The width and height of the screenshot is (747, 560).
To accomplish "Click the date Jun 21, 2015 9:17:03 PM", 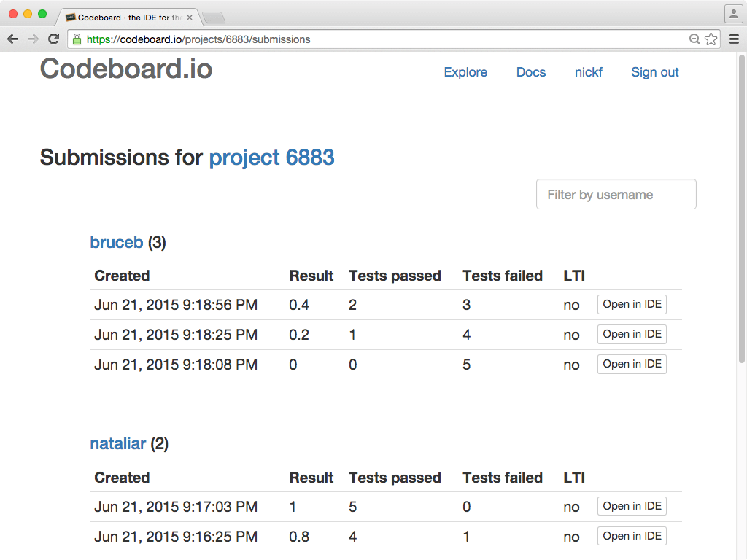I will pyautogui.click(x=176, y=507).
